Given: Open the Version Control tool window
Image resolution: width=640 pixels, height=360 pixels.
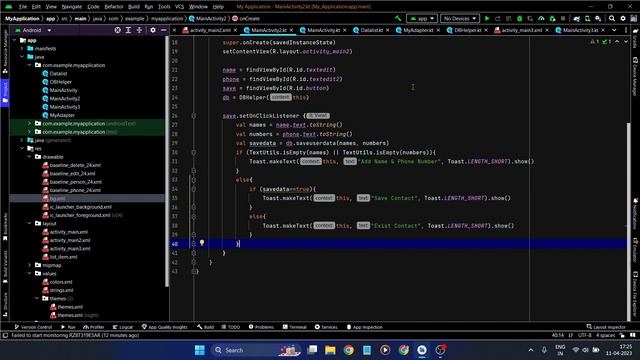Looking at the screenshot, I should point(33,327).
